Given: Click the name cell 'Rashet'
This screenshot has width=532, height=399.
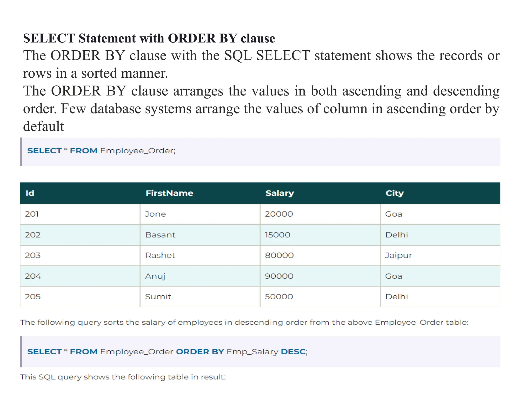Looking at the screenshot, I should pyautogui.click(x=200, y=255).
